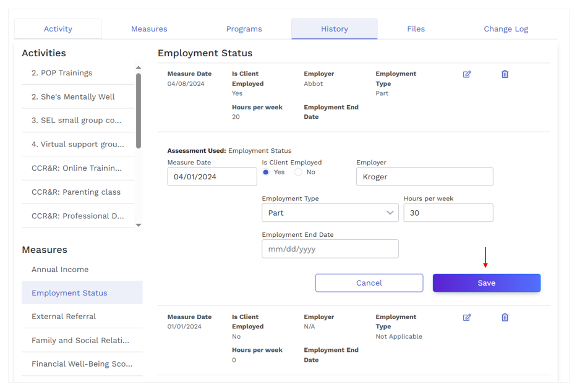Edit the 04/08/2024 Abbot employment record
This screenshot has width=577, height=392.
pyautogui.click(x=466, y=74)
